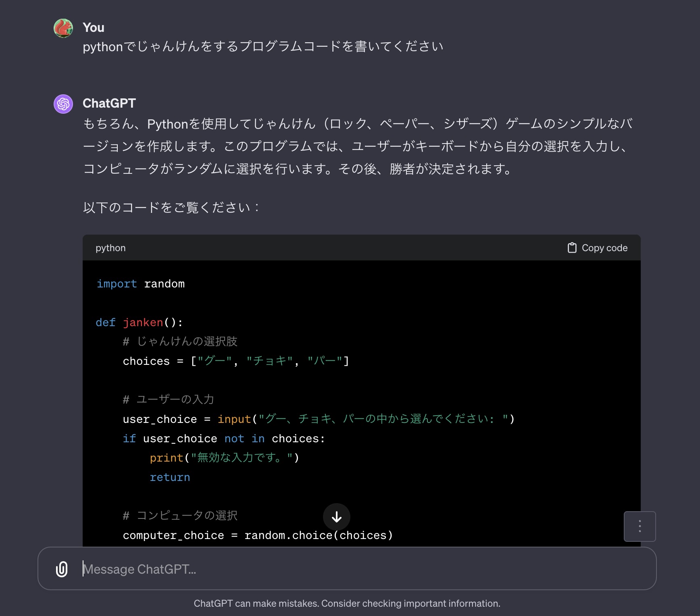Screen dimensions: 700x616
Task: Open the message options kebab menu
Action: [640, 526]
